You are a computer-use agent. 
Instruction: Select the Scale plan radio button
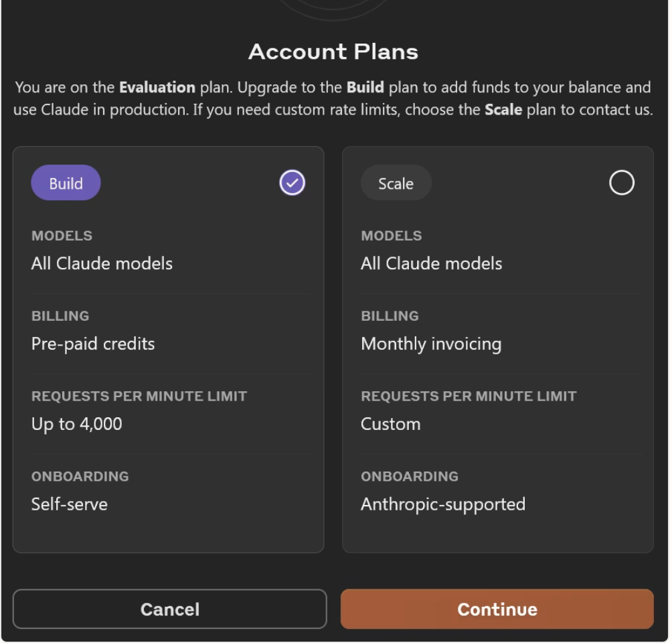click(621, 182)
